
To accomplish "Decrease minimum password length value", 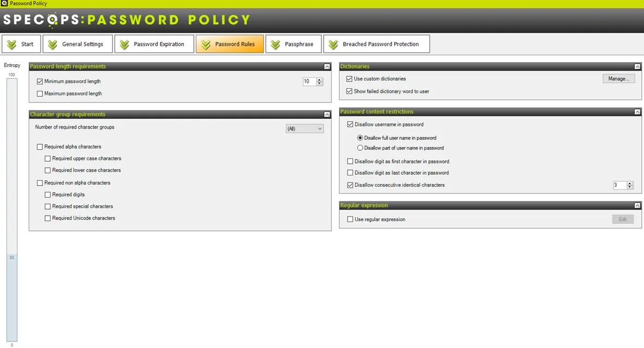I will coord(319,83).
